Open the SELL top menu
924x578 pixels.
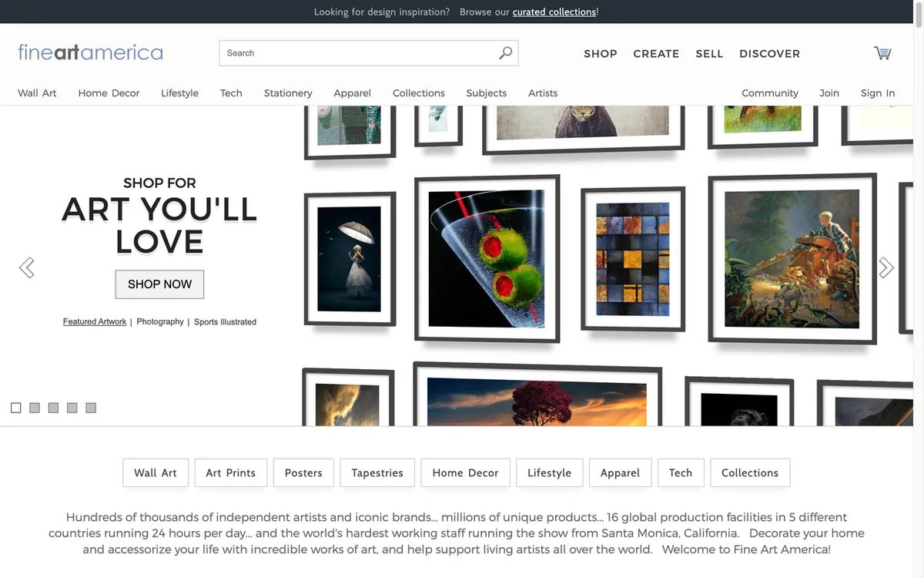[x=709, y=54]
